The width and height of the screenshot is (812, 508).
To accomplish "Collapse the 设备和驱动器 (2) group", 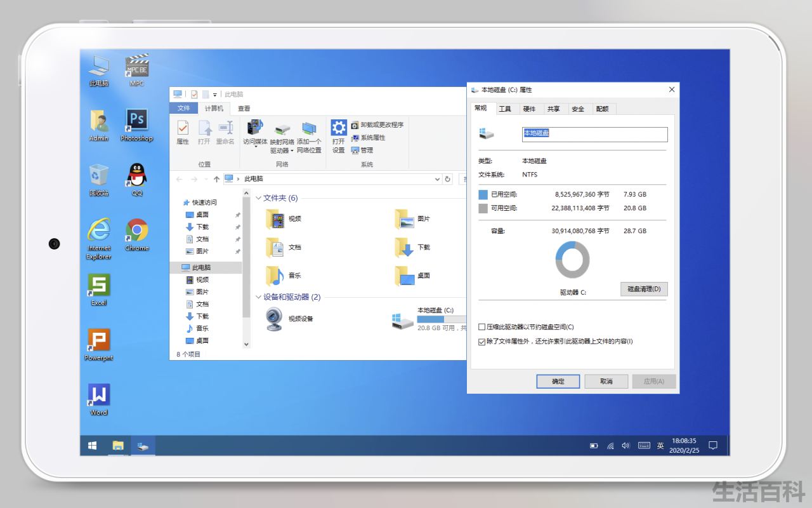I will pos(258,297).
